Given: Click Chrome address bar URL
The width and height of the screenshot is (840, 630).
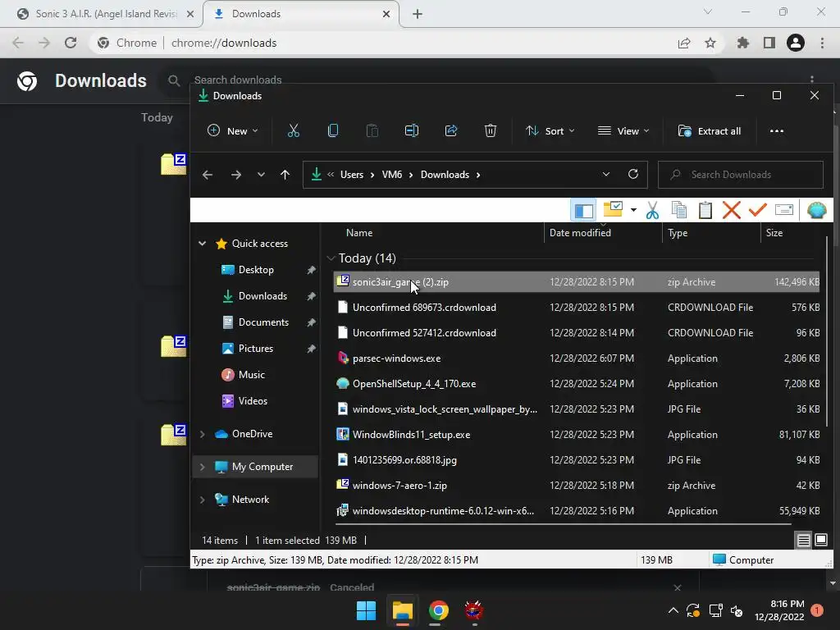Looking at the screenshot, I should click(x=224, y=43).
